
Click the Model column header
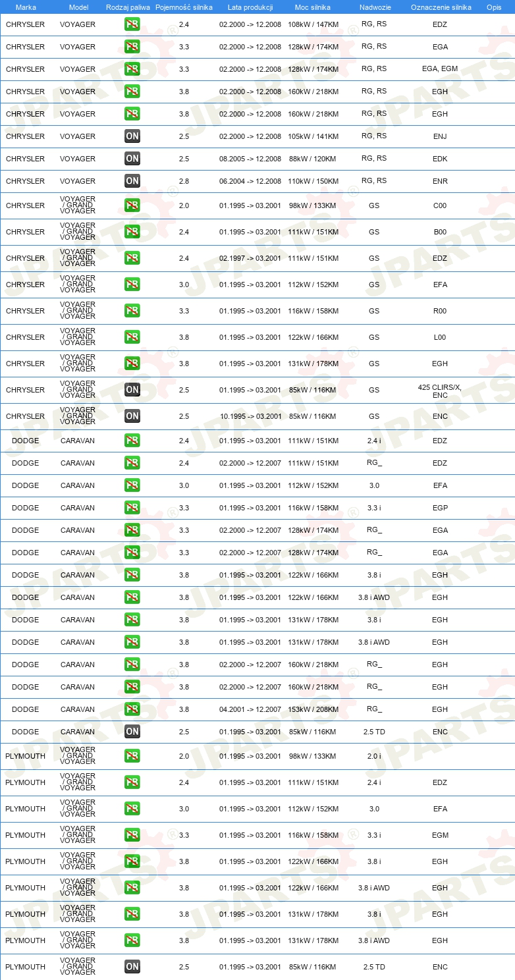click(78, 7)
